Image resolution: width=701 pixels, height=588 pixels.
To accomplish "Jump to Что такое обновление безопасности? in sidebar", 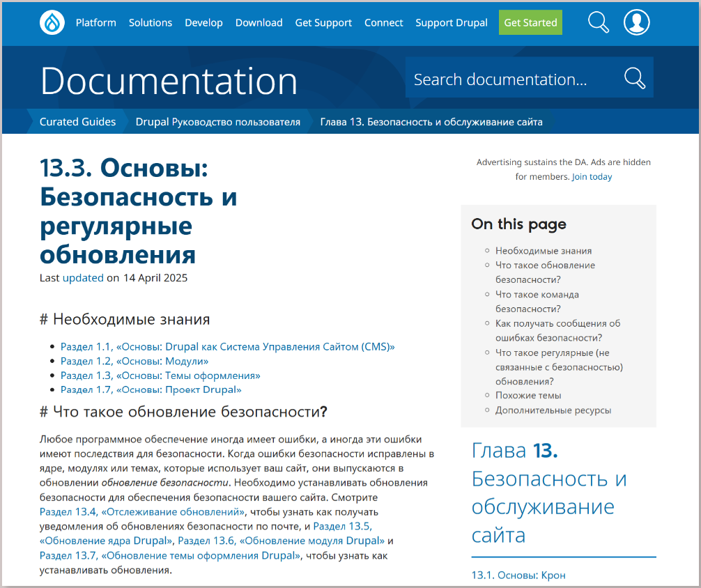I will tap(545, 272).
